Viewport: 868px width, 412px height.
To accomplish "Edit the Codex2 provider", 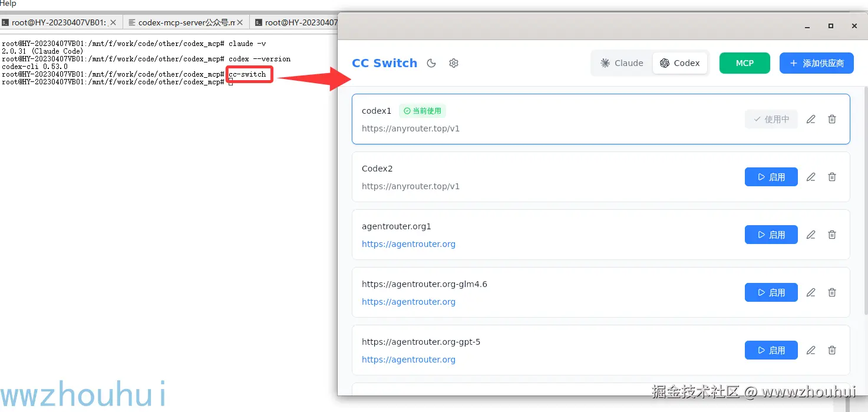I will point(811,177).
